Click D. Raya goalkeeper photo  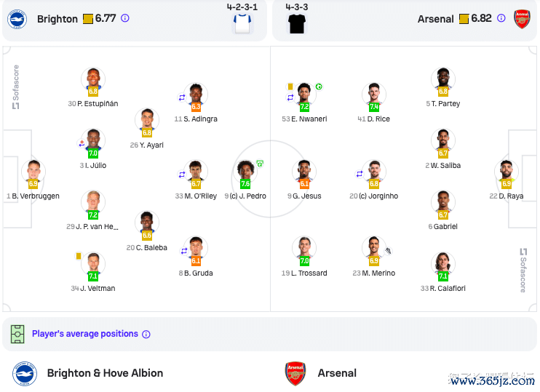click(507, 172)
